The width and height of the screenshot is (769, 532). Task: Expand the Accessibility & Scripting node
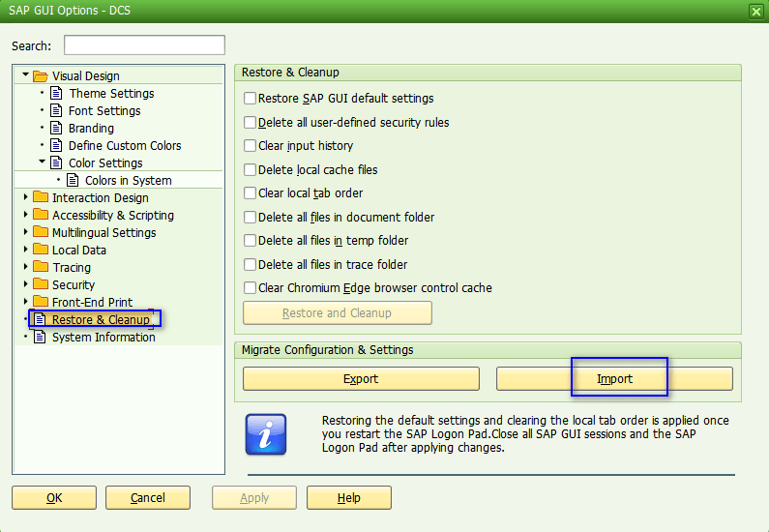[x=26, y=216]
